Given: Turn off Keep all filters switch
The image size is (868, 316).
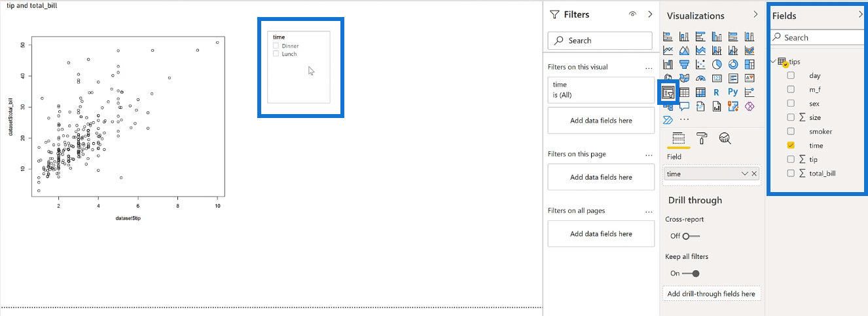Looking at the screenshot, I should click(691, 273).
